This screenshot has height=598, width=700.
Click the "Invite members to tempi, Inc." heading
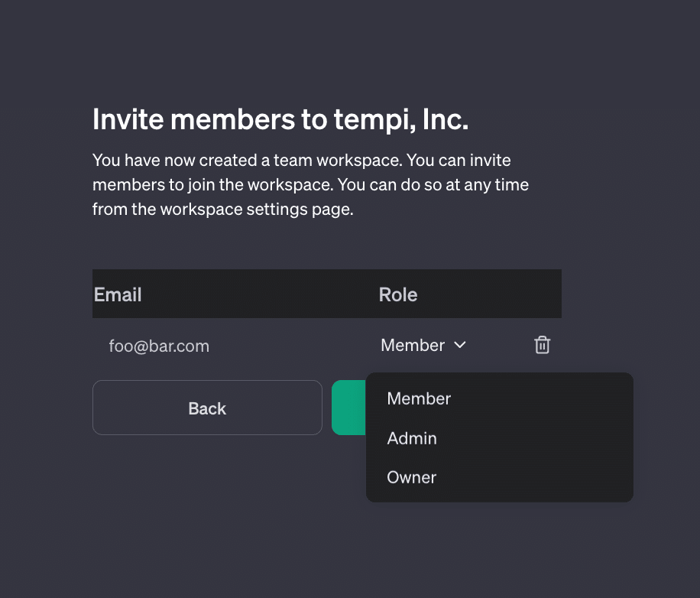click(x=280, y=119)
